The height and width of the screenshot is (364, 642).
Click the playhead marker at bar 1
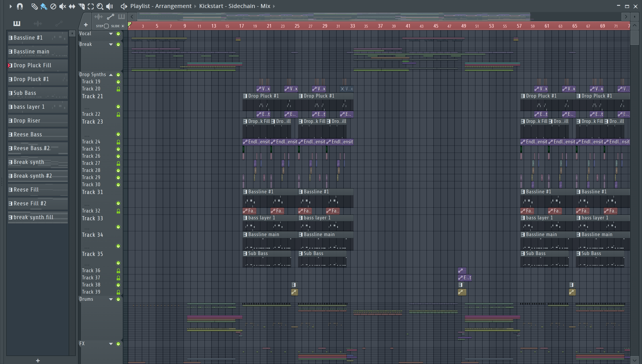[x=130, y=24]
